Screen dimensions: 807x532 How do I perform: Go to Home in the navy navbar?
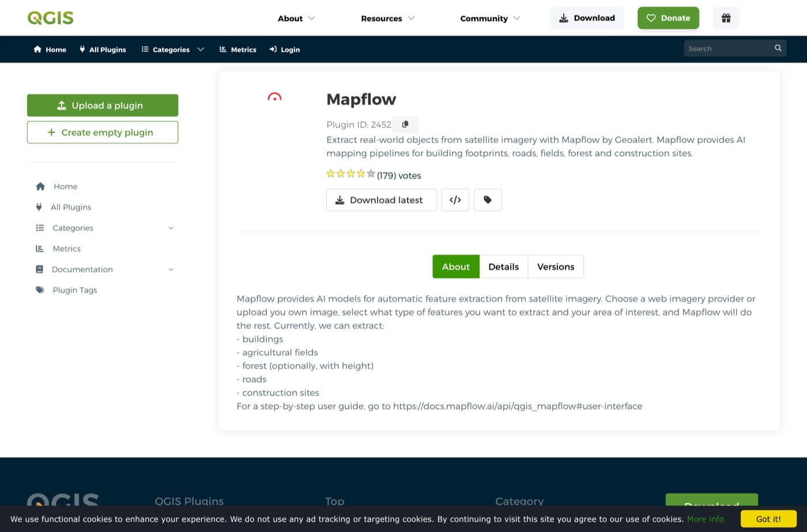coord(50,50)
